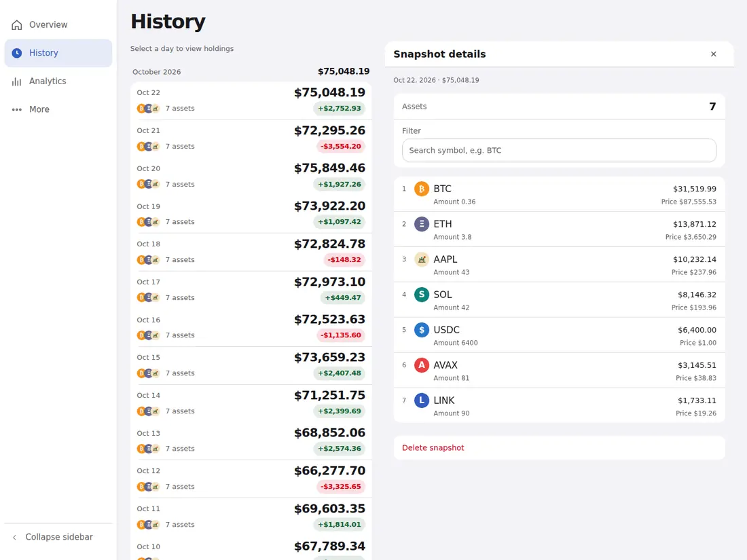747x560 pixels.
Task: Click the BTC coin icon in snapshot
Action: [422, 189]
